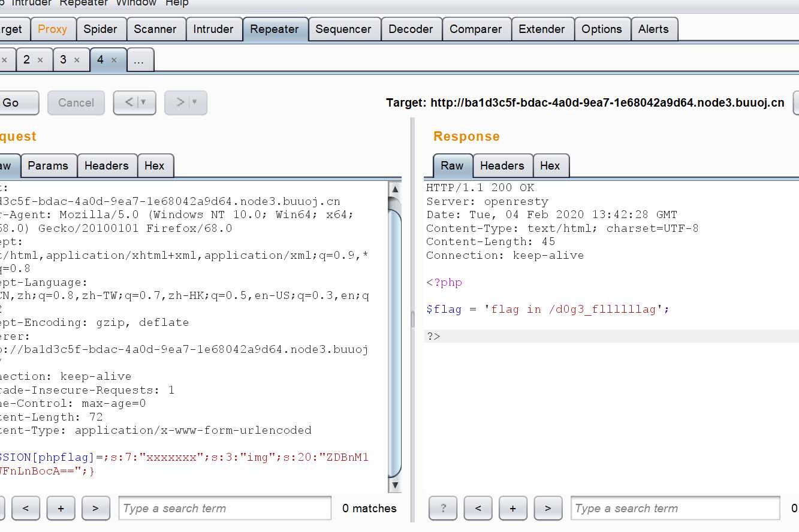This screenshot has height=532, width=799.
Task: Click the 'Content-Length: 45' response line
Action: tap(491, 241)
